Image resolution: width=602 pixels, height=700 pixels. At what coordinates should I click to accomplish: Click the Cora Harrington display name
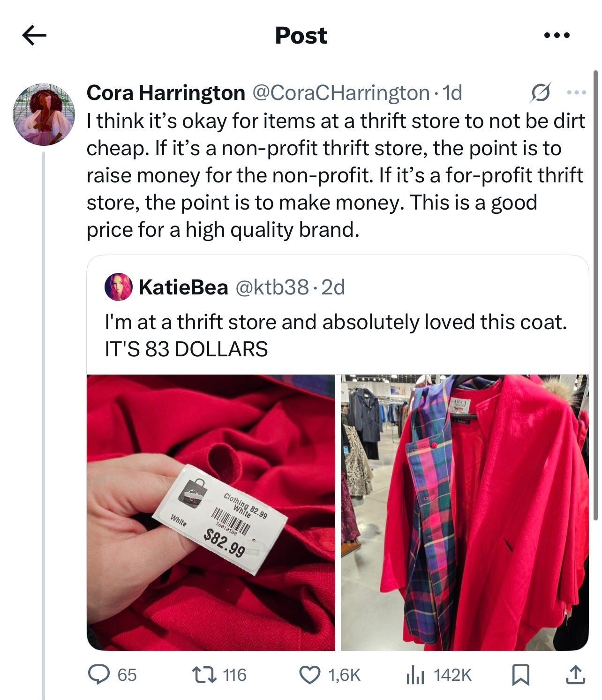[166, 93]
